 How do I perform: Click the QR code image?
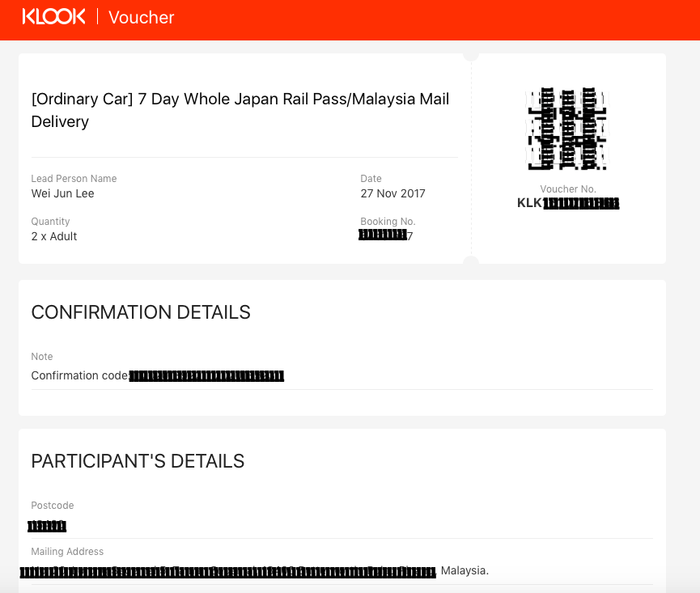point(568,129)
